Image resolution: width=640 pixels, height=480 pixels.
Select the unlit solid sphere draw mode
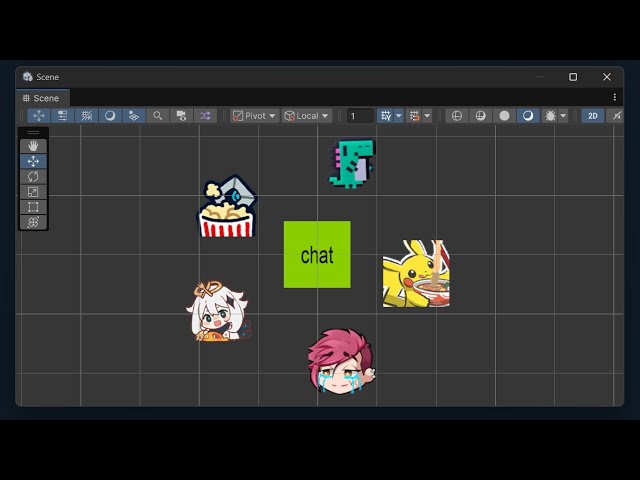[504, 116]
